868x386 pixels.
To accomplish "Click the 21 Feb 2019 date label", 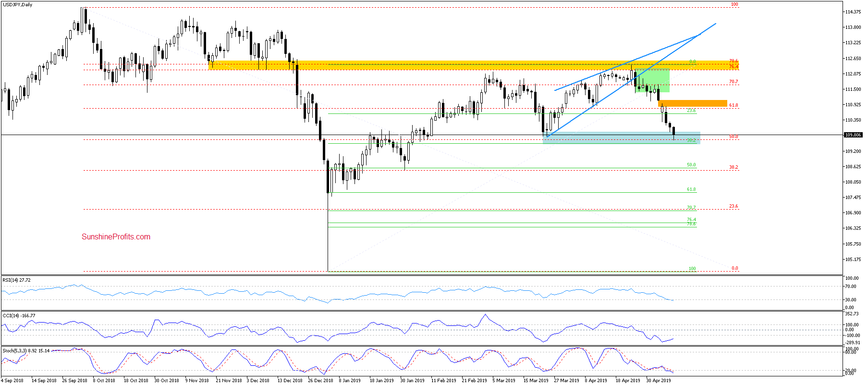I will tap(474, 381).
